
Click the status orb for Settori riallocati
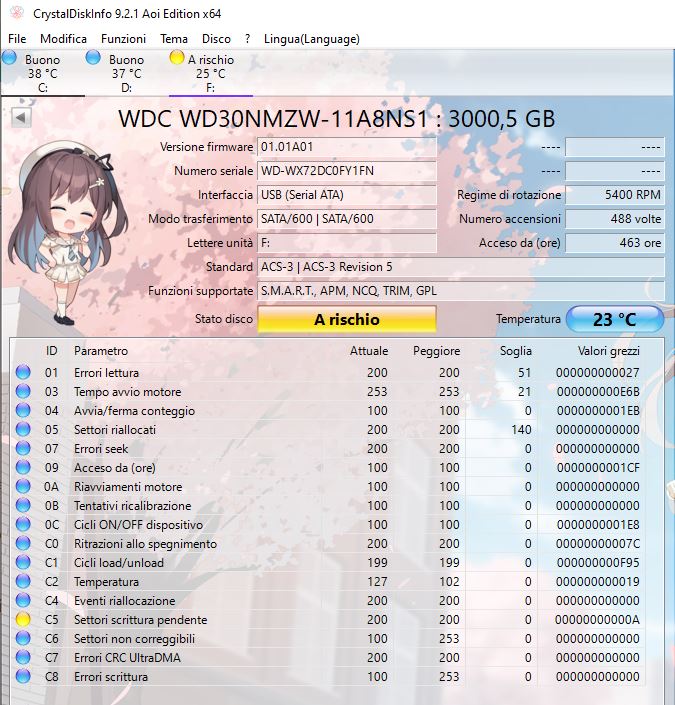23,429
